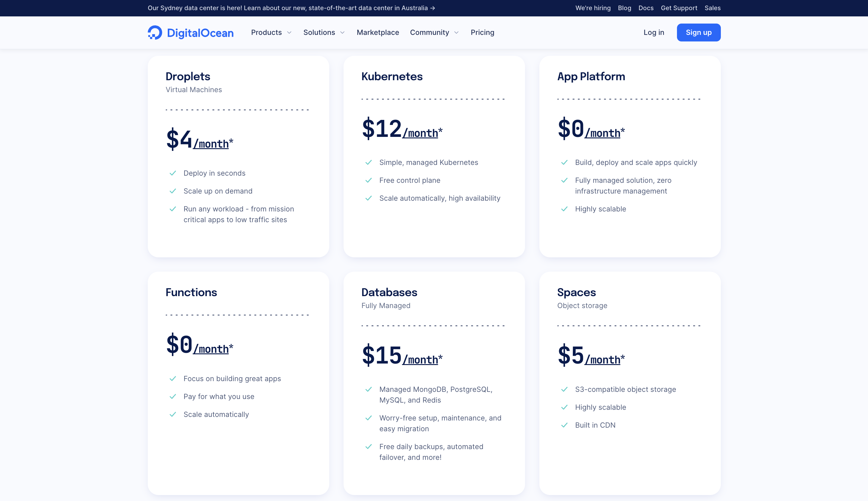Image resolution: width=868 pixels, height=501 pixels.
Task: Click the Functions card title
Action: tap(191, 292)
